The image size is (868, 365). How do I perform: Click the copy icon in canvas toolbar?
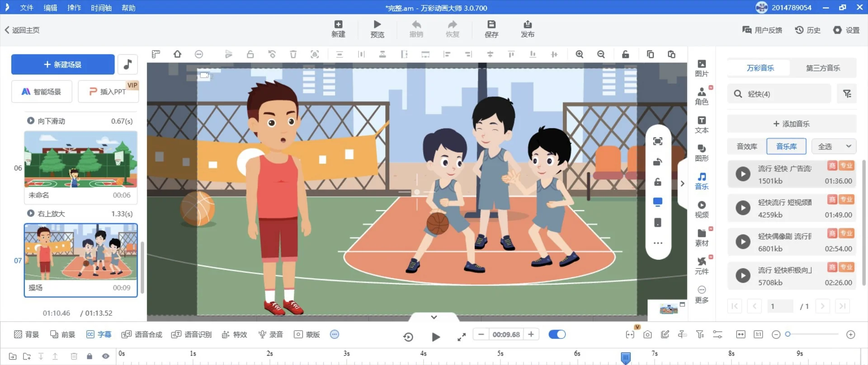(x=650, y=54)
